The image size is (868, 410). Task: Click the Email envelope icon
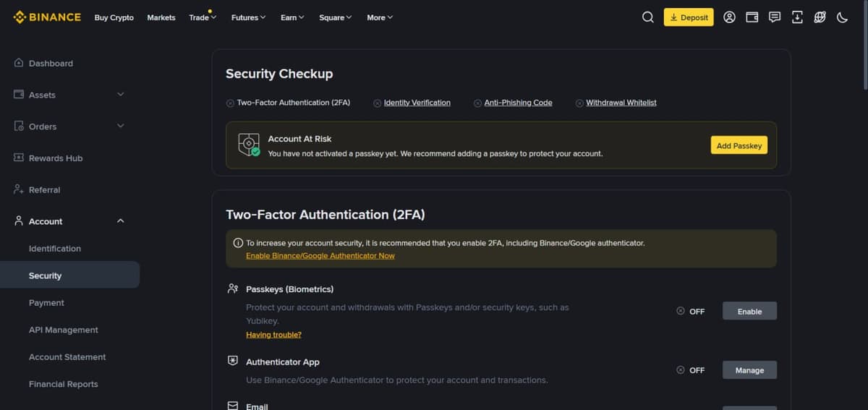point(233,406)
